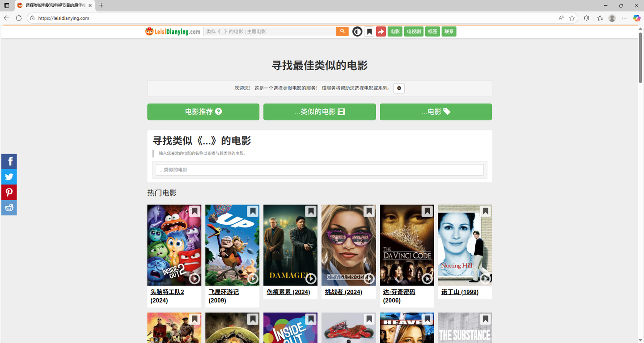Open the 达·芬奇密码 (2006) title link
Image resolution: width=644 pixels, height=343 pixels.
coord(399,296)
